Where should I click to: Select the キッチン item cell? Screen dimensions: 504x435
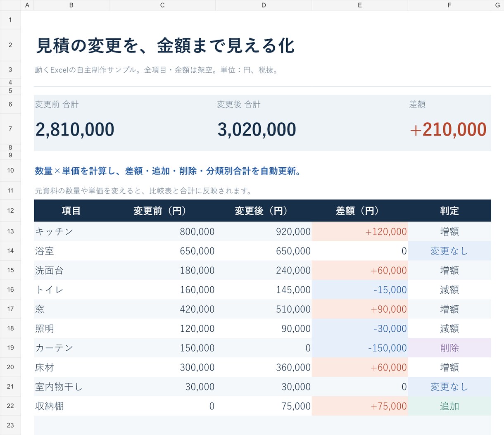(x=71, y=231)
